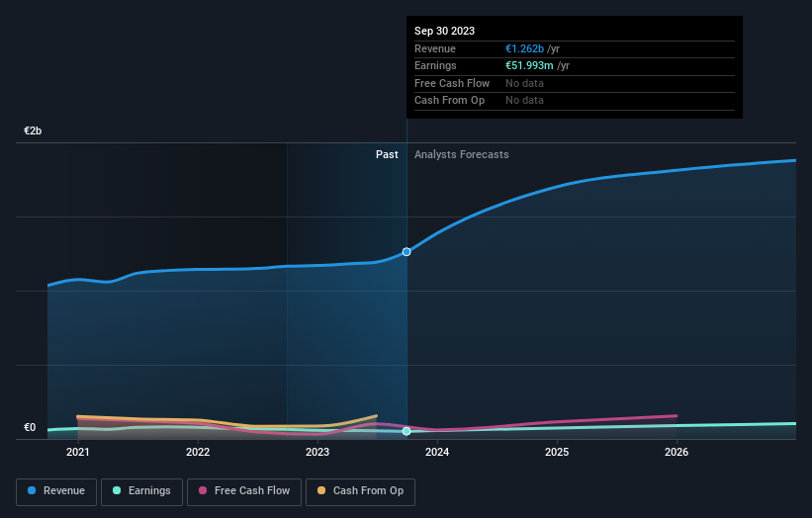This screenshot has width=812, height=518.
Task: Click the €0 y-axis label
Action: click(30, 427)
